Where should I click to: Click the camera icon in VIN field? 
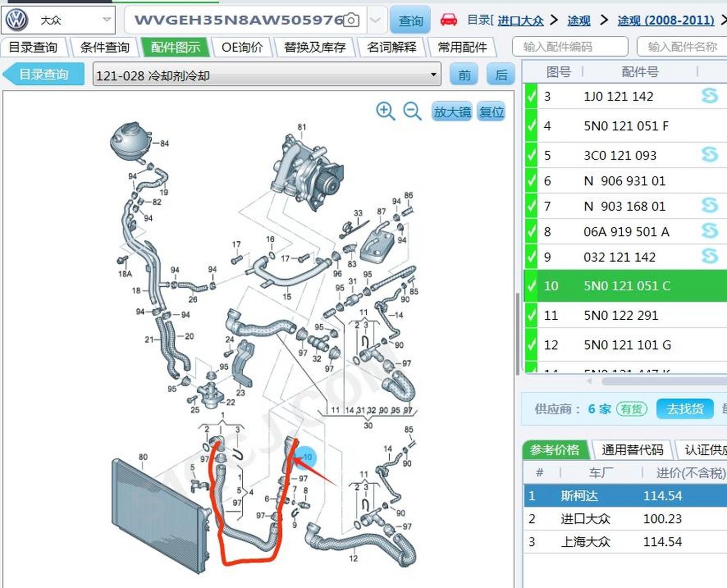[x=352, y=20]
